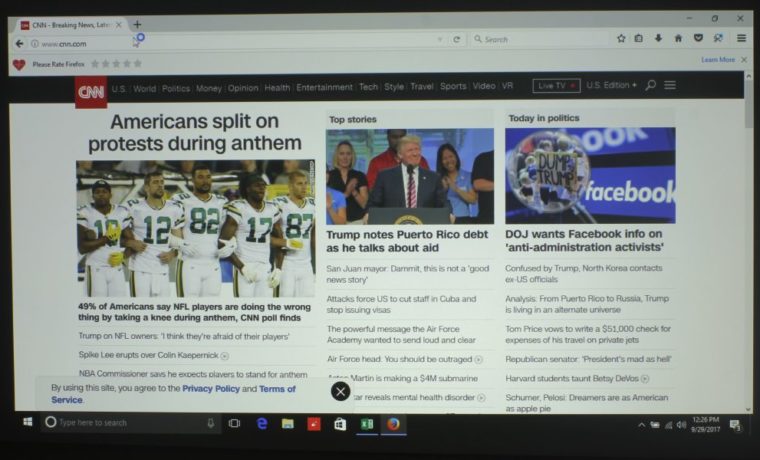760x460 pixels.
Task: Click the volume icon in system tray
Action: (681, 425)
